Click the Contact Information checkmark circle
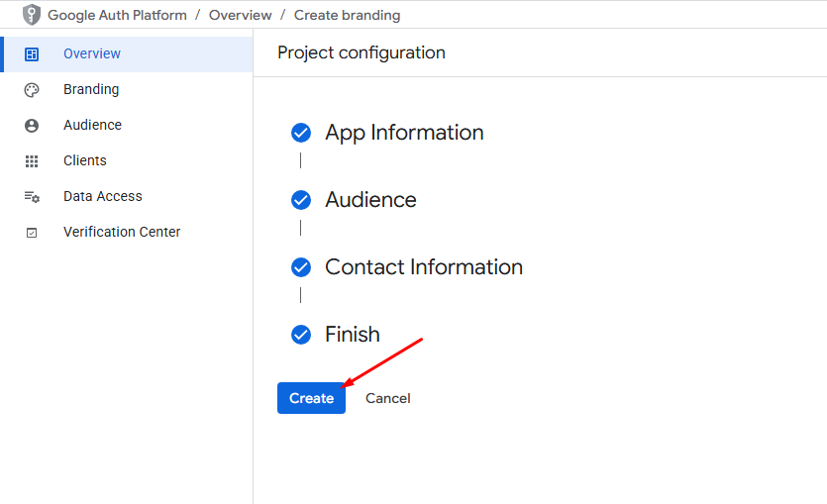The image size is (827, 504). click(x=301, y=266)
